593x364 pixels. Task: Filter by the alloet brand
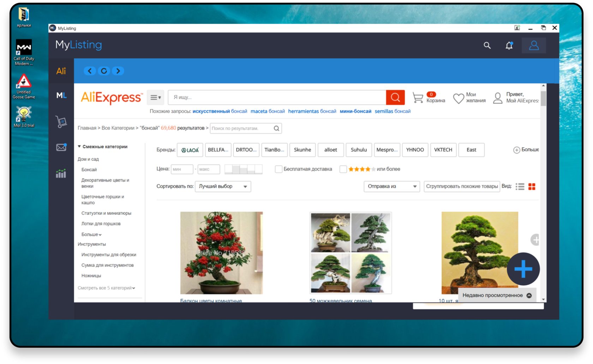pos(331,150)
